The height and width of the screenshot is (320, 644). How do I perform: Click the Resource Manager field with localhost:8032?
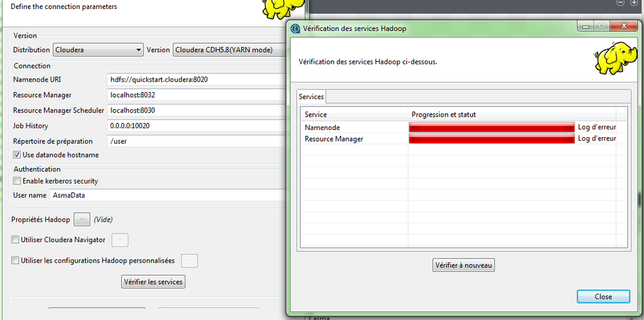pos(197,95)
